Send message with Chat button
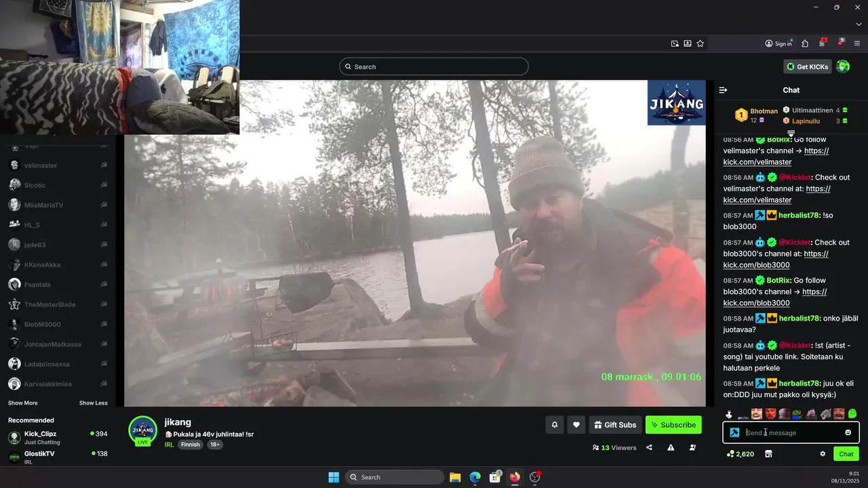This screenshot has width=868, height=488. (846, 454)
